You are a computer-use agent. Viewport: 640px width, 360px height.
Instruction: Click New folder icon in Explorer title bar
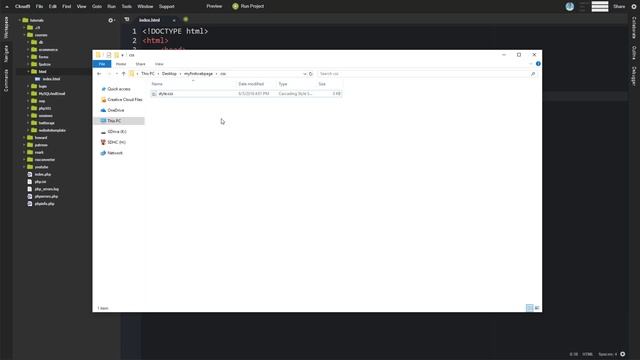click(116, 55)
